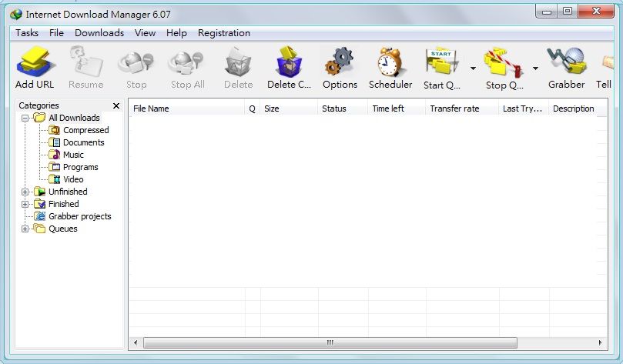Click the scrollbar right arrow

(x=600, y=342)
